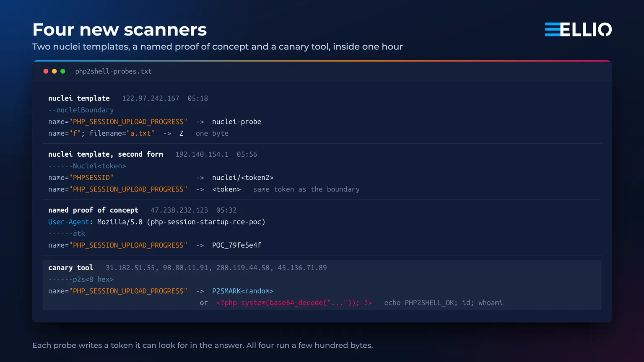Select 'echo PHP2SHELL_OK; id; whoami' text
The image size is (644, 362).
[443, 303]
